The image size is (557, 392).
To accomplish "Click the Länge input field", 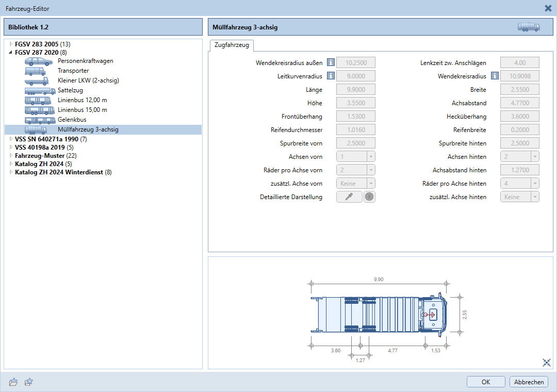I will pos(355,90).
